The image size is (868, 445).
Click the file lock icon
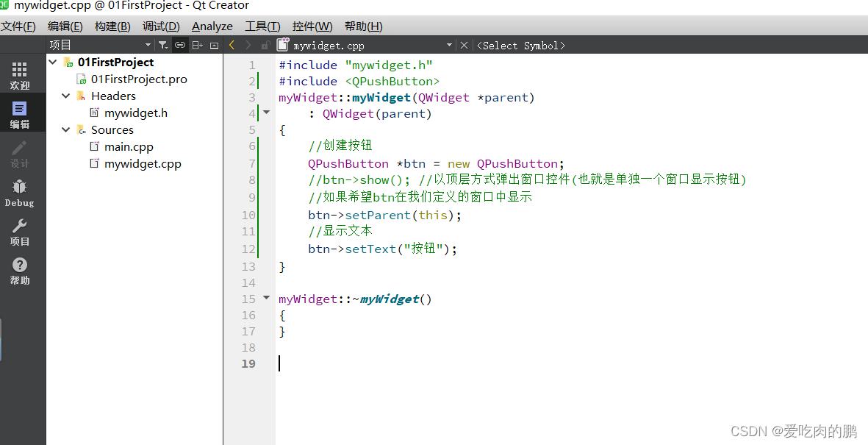pyautogui.click(x=266, y=46)
